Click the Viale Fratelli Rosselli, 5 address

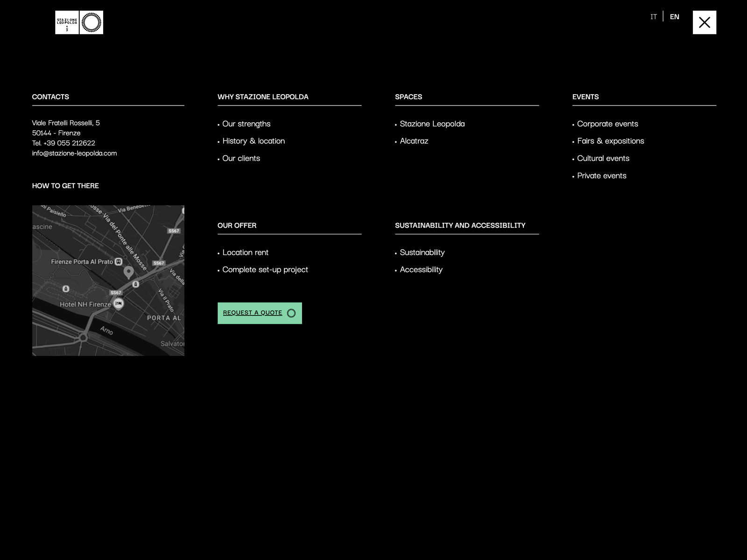[x=66, y=123]
